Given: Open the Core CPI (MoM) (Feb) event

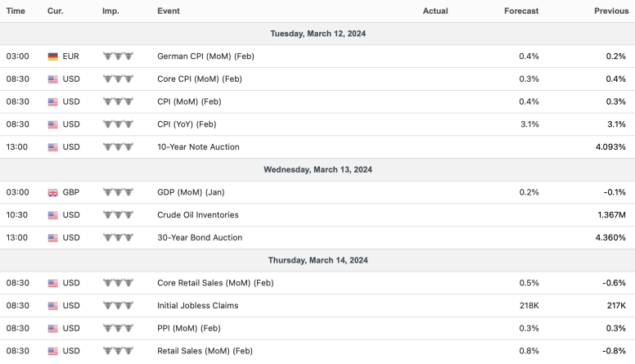Looking at the screenshot, I should click(x=199, y=79).
